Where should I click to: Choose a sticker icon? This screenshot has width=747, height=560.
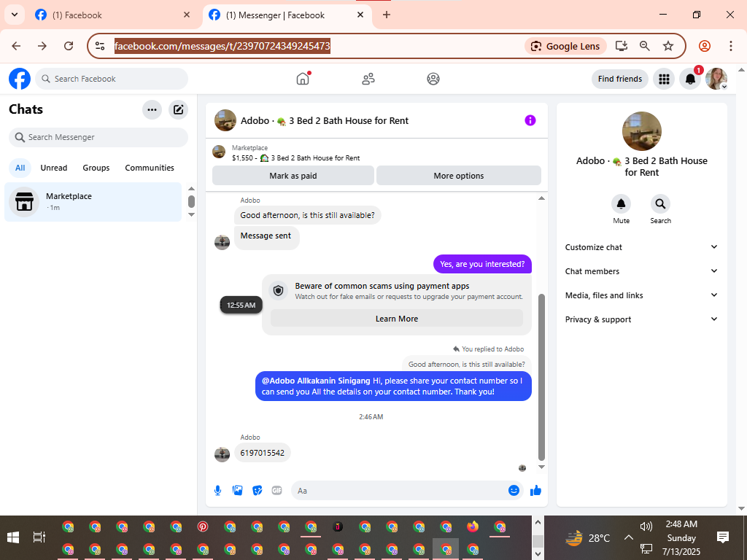coord(258,491)
